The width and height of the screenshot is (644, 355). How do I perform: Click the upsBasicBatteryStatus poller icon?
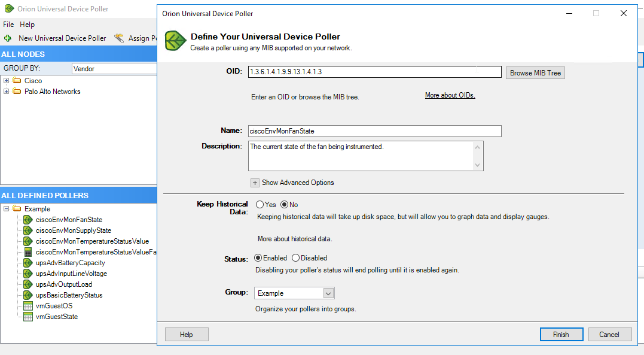coord(28,295)
